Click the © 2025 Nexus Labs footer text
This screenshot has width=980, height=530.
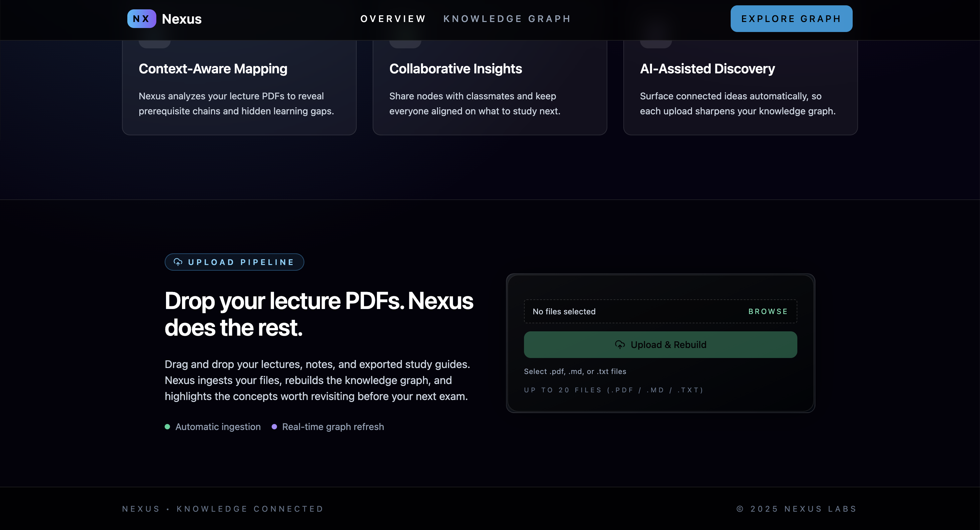(796, 509)
